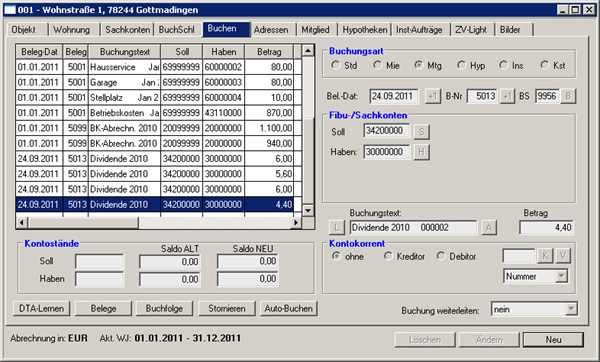
Task: Click the BS field showing 9956
Action: click(547, 96)
